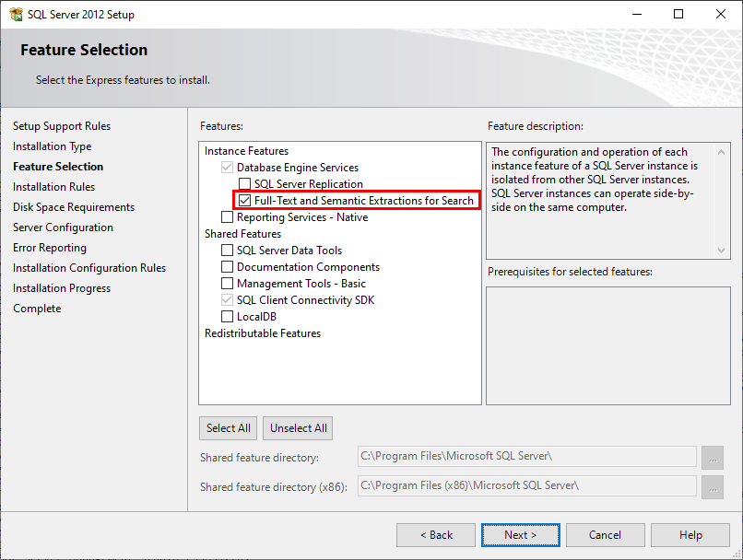Select Disk Space Requirements in the sidebar

click(73, 206)
